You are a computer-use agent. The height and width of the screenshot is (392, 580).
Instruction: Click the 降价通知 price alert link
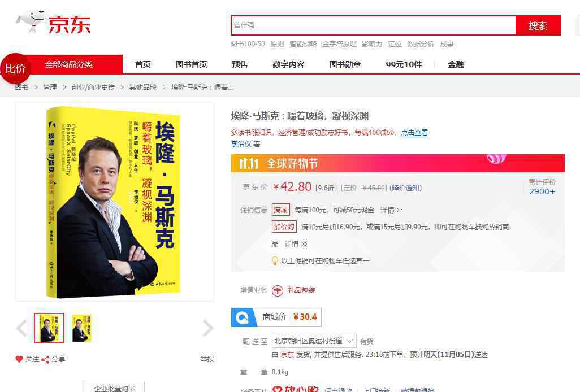pos(405,188)
